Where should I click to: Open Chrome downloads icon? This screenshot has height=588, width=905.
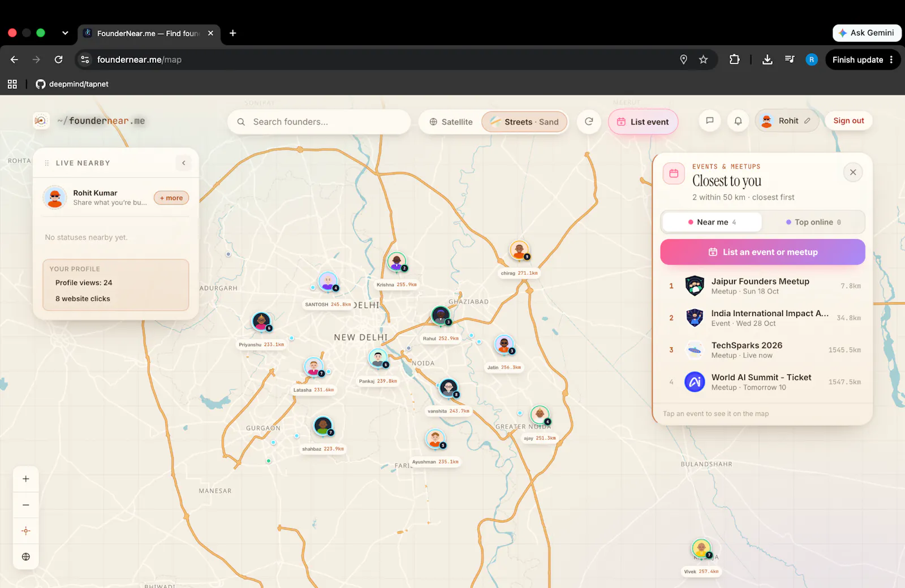point(767,59)
